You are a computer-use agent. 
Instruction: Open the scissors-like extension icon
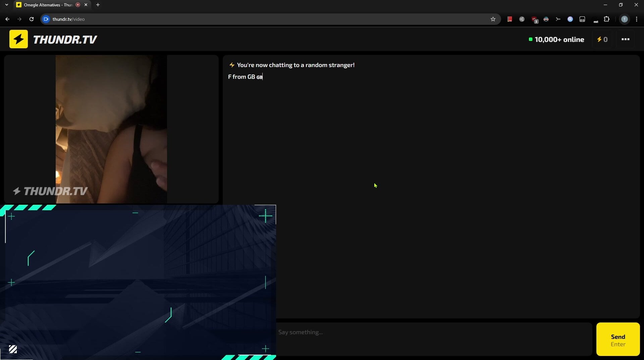pos(558,19)
